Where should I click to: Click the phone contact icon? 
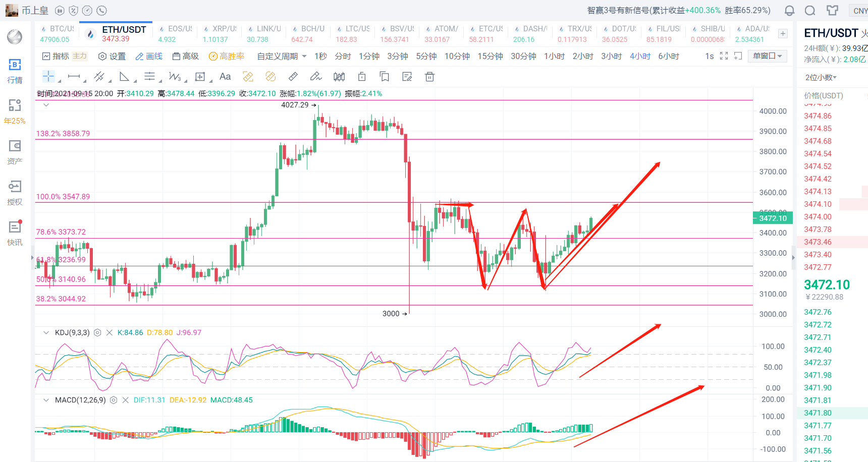coord(102,11)
